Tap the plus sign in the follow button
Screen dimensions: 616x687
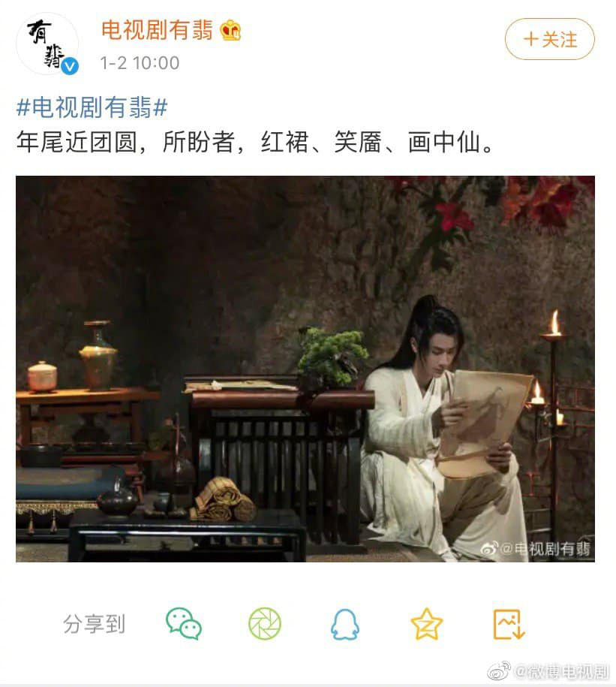tap(530, 39)
